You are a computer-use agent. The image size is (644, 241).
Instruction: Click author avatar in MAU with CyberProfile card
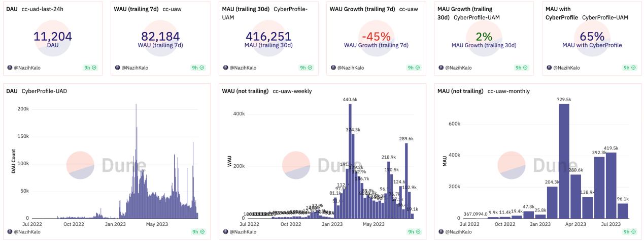click(x=548, y=68)
